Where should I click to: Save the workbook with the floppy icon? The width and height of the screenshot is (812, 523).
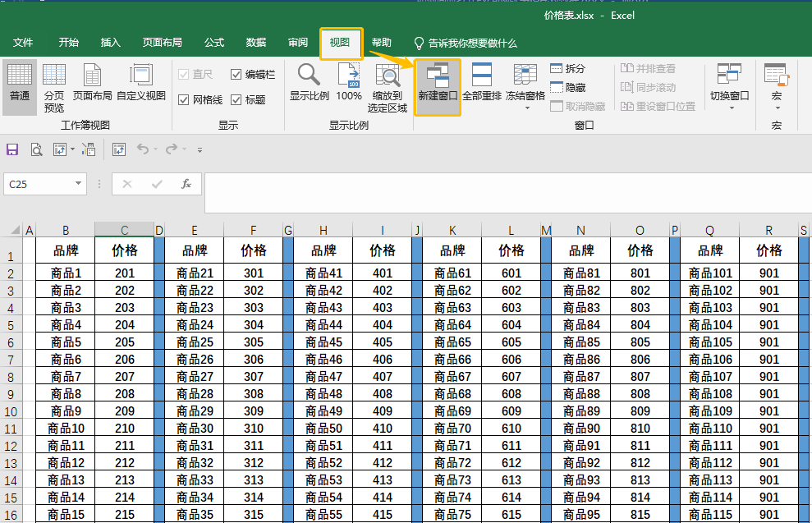[x=12, y=149]
